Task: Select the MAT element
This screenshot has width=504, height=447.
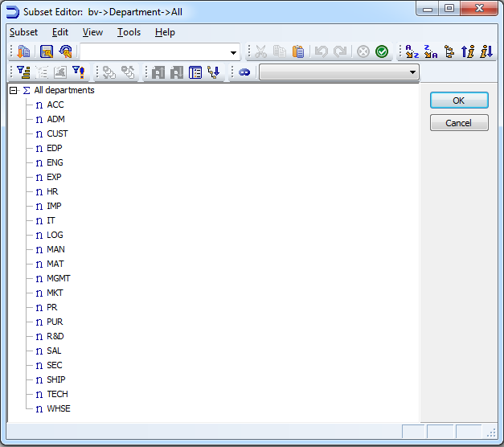Action: [55, 264]
